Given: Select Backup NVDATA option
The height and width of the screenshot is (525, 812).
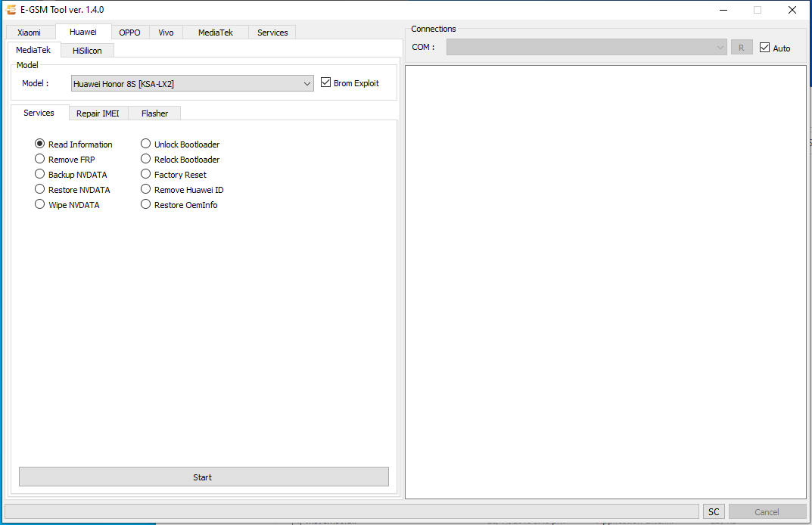Looking at the screenshot, I should pos(39,174).
